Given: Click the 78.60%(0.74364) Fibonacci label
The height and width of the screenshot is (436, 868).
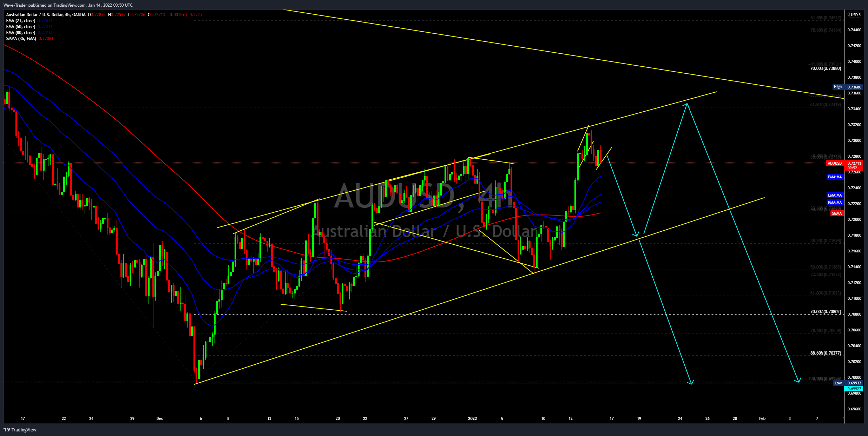Looking at the screenshot, I should tap(826, 30).
